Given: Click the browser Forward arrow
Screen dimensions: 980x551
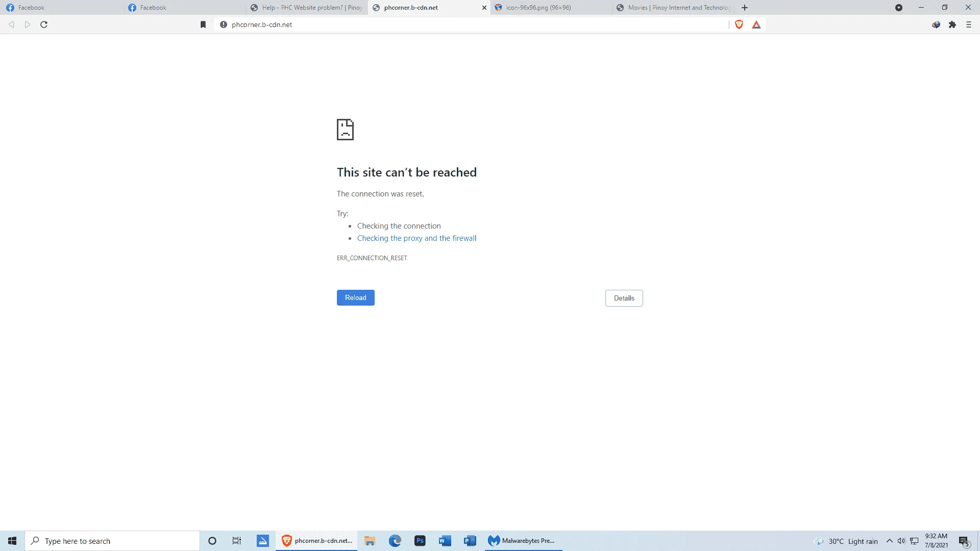Looking at the screenshot, I should (x=28, y=24).
